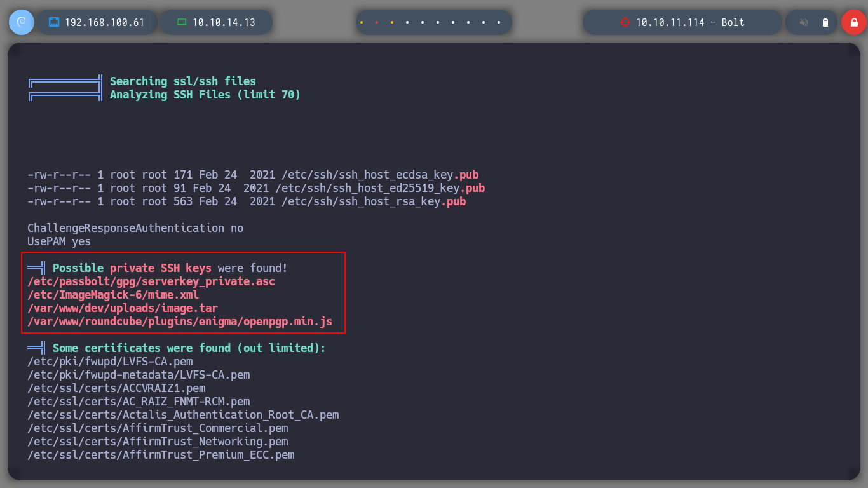868x488 pixels.
Task: Click AffirmTrust_Networking.pem certificate line
Action: point(158,442)
